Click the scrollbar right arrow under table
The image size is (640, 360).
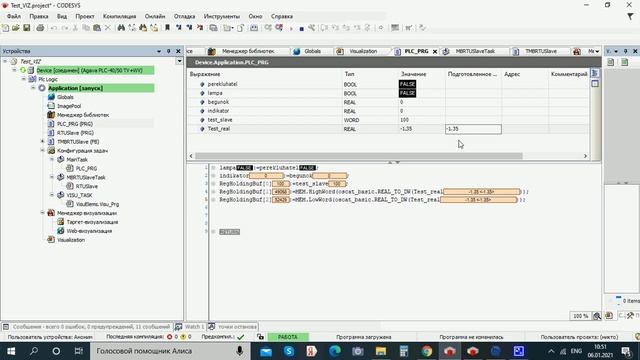point(585,156)
